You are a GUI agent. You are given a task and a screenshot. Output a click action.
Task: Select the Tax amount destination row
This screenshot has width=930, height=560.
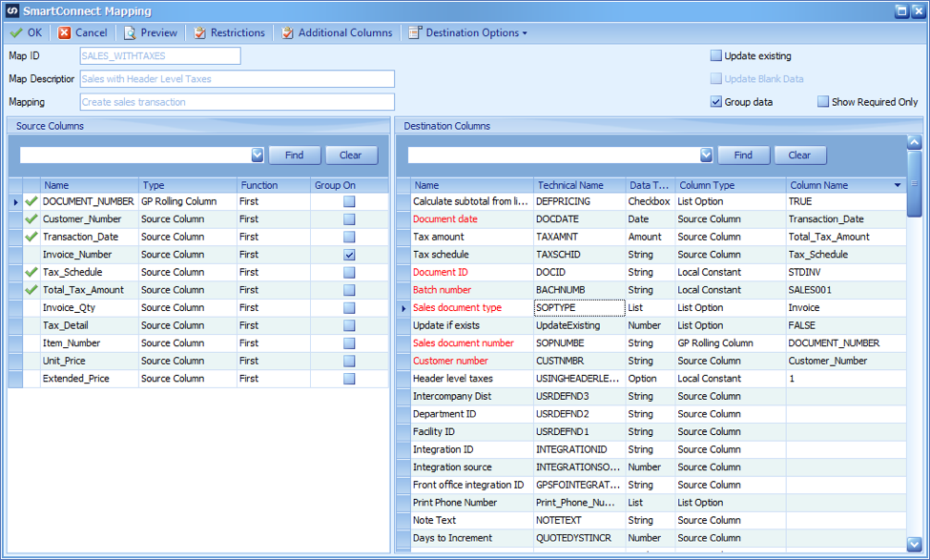click(651, 237)
